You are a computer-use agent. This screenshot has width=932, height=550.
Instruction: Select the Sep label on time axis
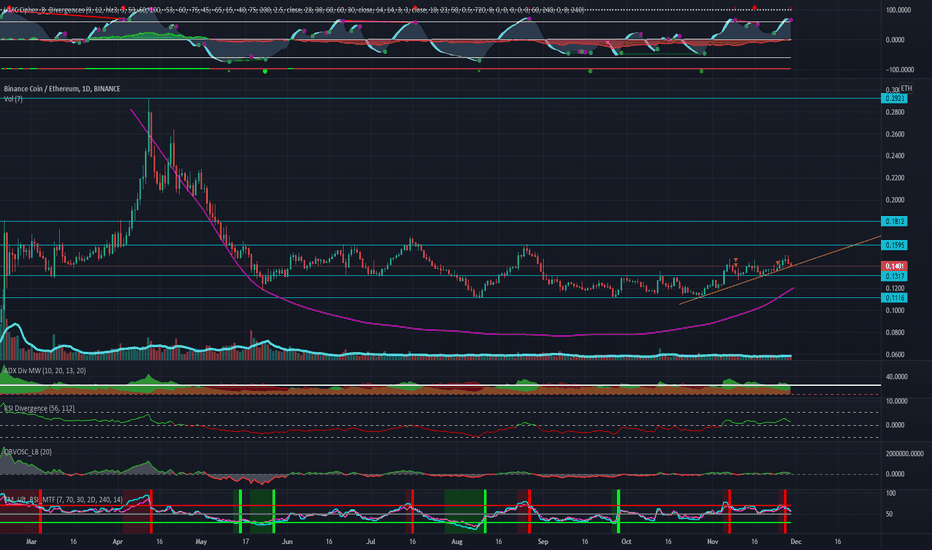coord(542,542)
